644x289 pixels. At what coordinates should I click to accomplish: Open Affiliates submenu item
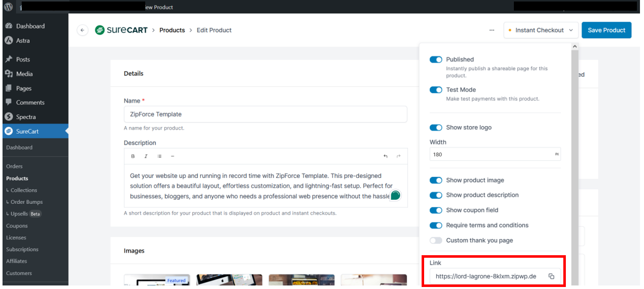point(17,261)
